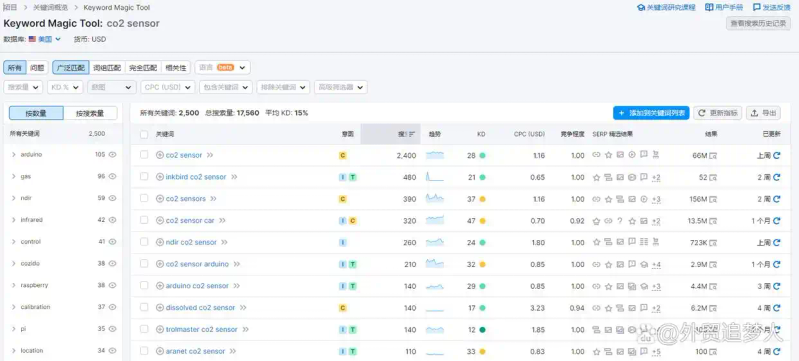Expand the arduino keyword group
Viewport: 799px width, 361px height.
(x=14, y=154)
